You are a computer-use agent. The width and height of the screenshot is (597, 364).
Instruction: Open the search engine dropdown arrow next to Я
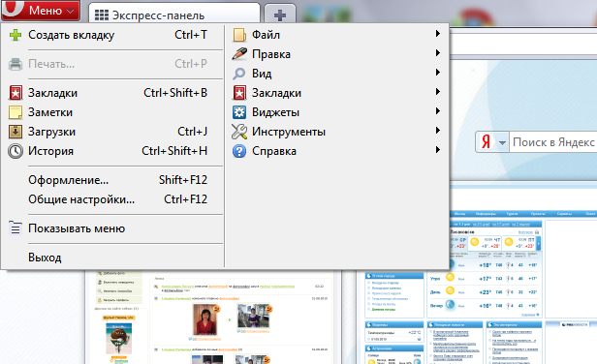tap(502, 143)
